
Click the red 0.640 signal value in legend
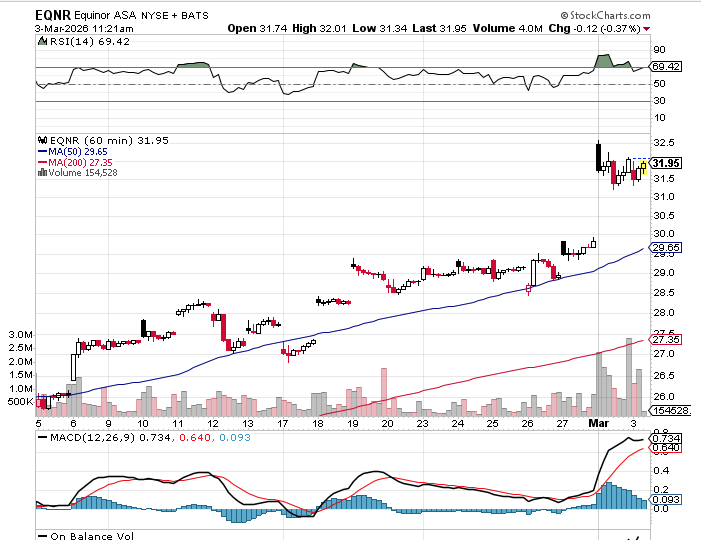click(195, 438)
